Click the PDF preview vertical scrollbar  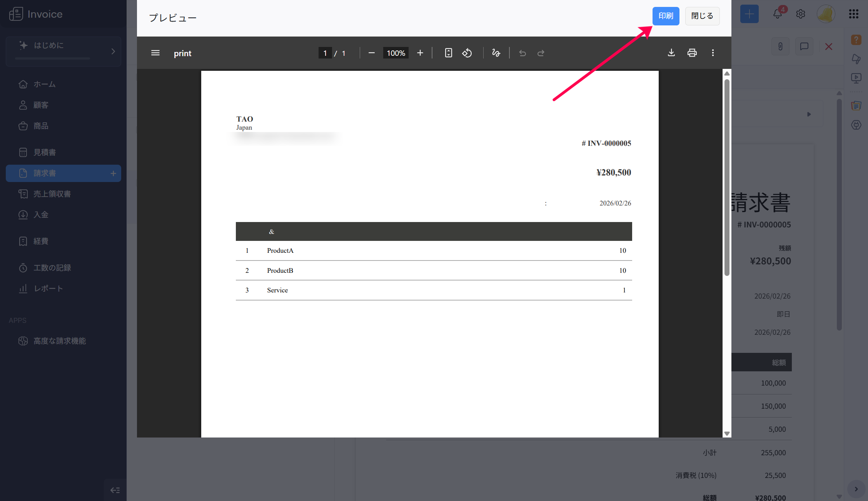point(727,177)
